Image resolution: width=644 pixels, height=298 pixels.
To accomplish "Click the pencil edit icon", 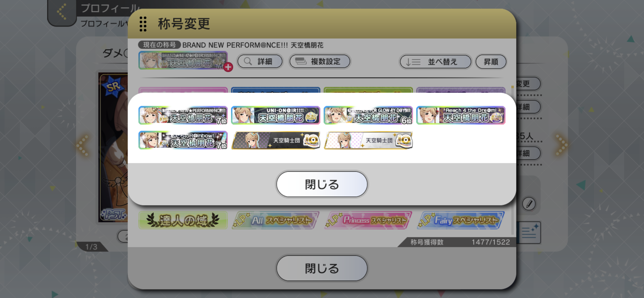I will click(x=529, y=204).
